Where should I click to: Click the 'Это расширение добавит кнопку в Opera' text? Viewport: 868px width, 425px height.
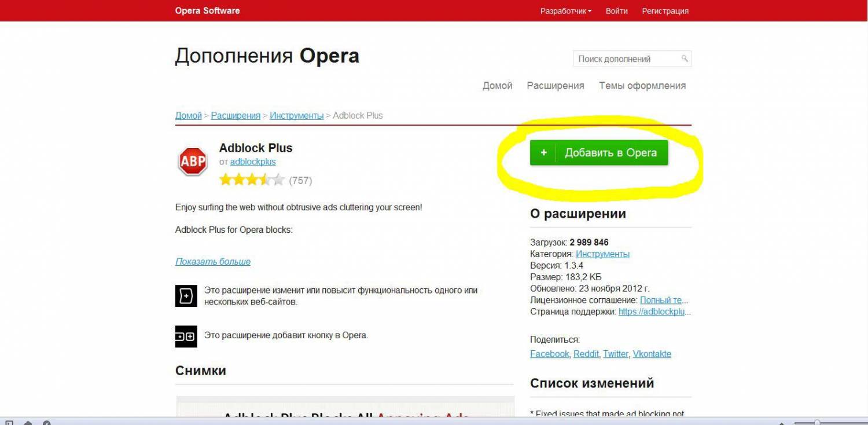coord(286,335)
